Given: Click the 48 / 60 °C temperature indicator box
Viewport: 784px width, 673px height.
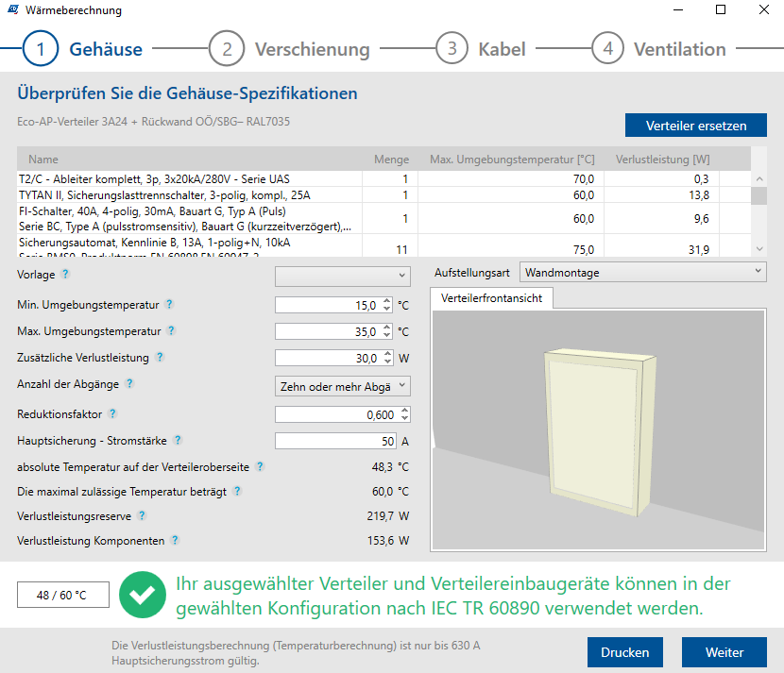Looking at the screenshot, I should (63, 595).
